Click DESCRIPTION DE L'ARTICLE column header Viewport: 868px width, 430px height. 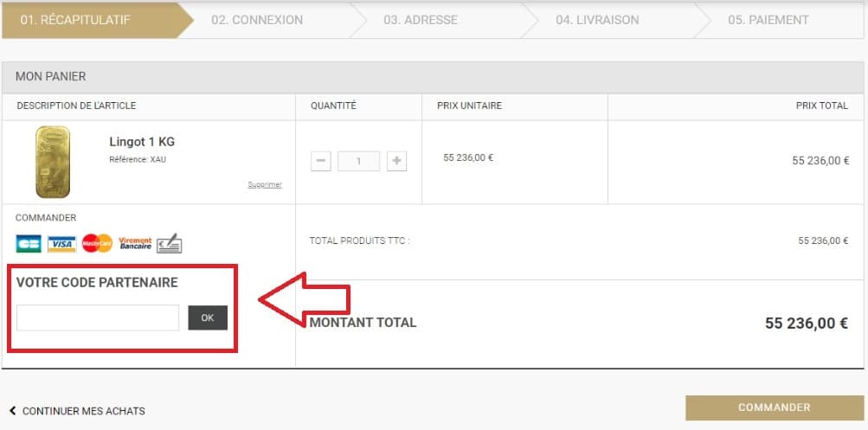coord(76,106)
